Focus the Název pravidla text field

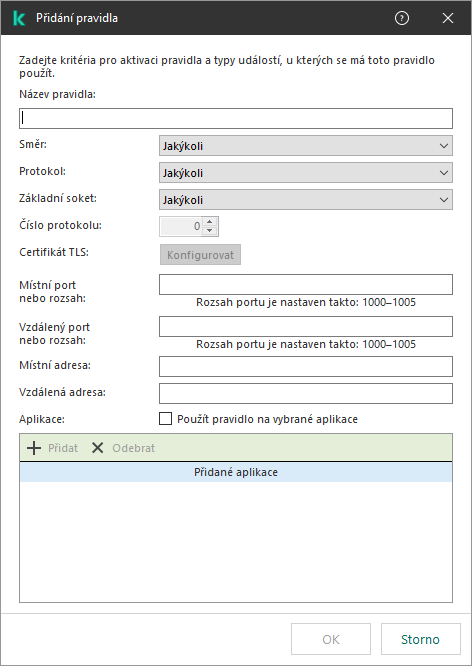tap(236, 119)
